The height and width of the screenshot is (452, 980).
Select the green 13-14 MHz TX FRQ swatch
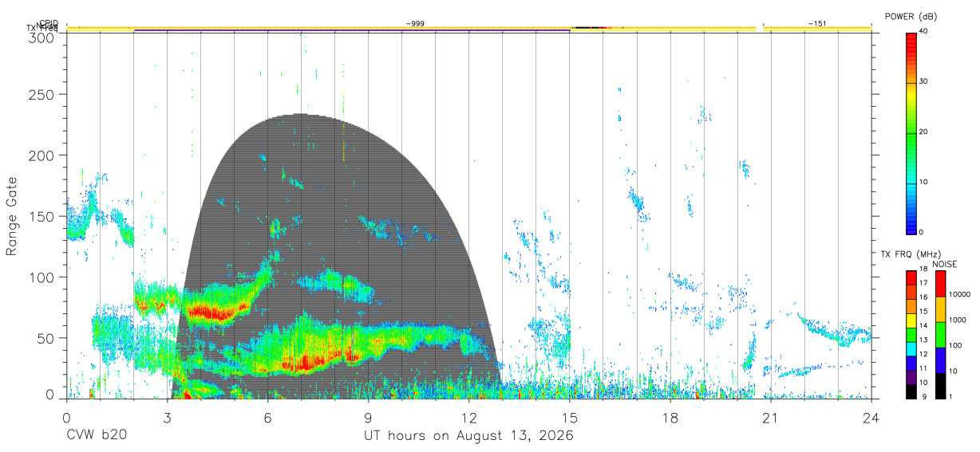[911, 334]
